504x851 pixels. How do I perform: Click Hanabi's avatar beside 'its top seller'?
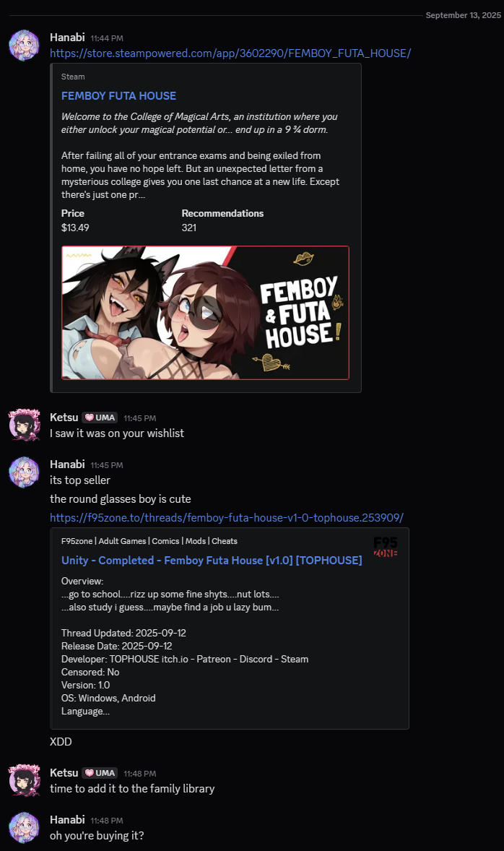(25, 472)
